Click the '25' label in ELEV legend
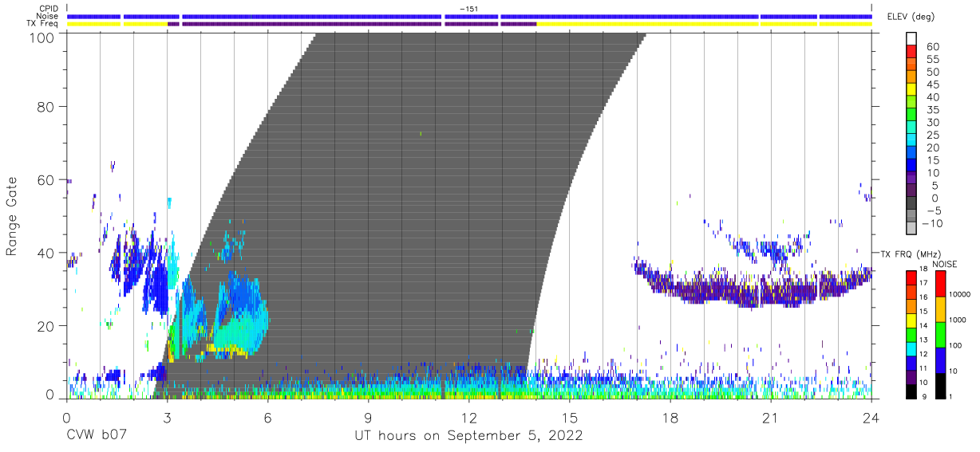 pos(933,136)
